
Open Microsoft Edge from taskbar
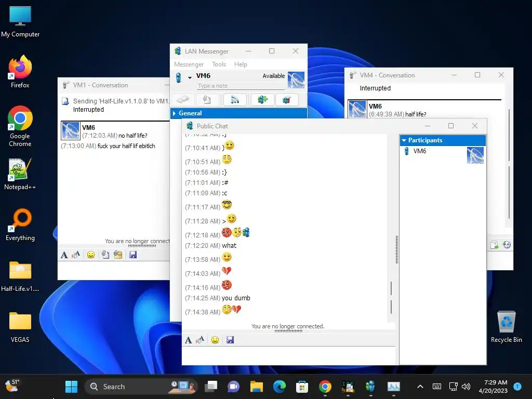(x=279, y=387)
